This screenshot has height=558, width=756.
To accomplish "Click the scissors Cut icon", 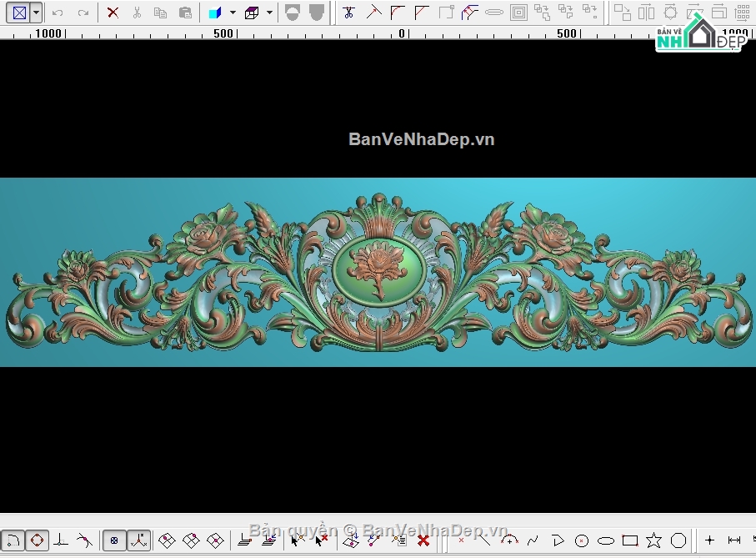I will click(137, 13).
